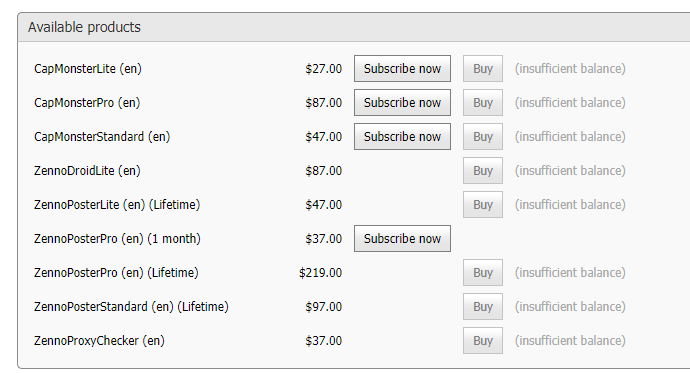Buy CapMonsterStandard (en)
Viewport: 690px width, 373px height.
[483, 137]
